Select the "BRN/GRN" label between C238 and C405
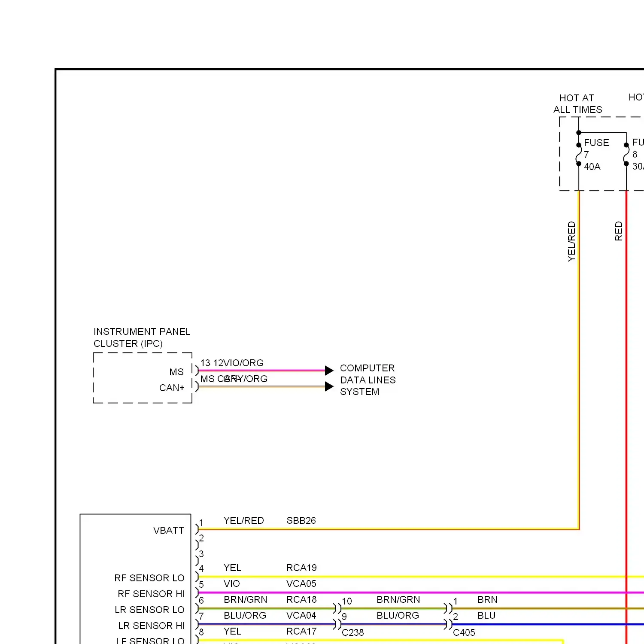644x644 pixels. click(x=398, y=599)
